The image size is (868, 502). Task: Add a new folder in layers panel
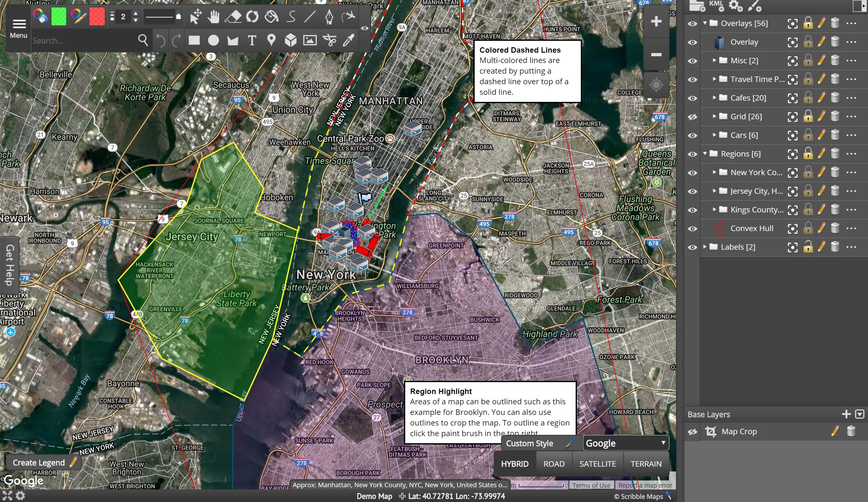coord(697,5)
